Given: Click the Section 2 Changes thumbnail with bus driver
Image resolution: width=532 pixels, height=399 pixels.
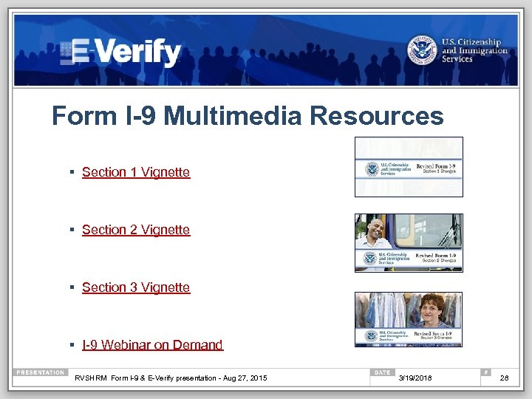Looking at the screenshot, I should [x=409, y=243].
